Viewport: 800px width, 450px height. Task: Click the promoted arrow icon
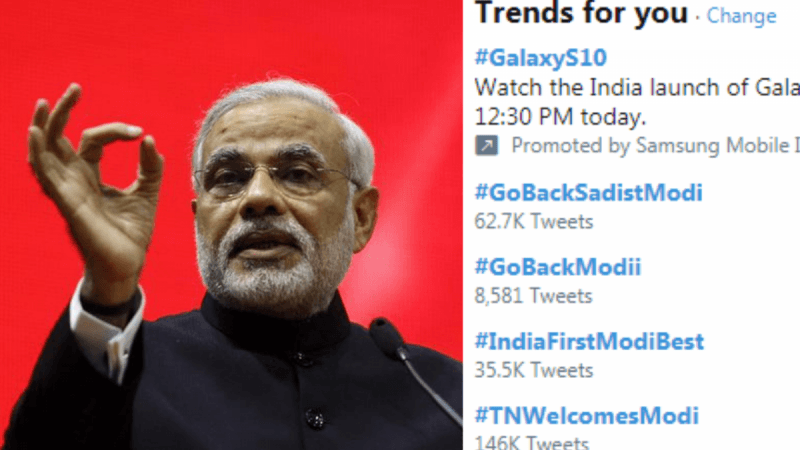486,147
